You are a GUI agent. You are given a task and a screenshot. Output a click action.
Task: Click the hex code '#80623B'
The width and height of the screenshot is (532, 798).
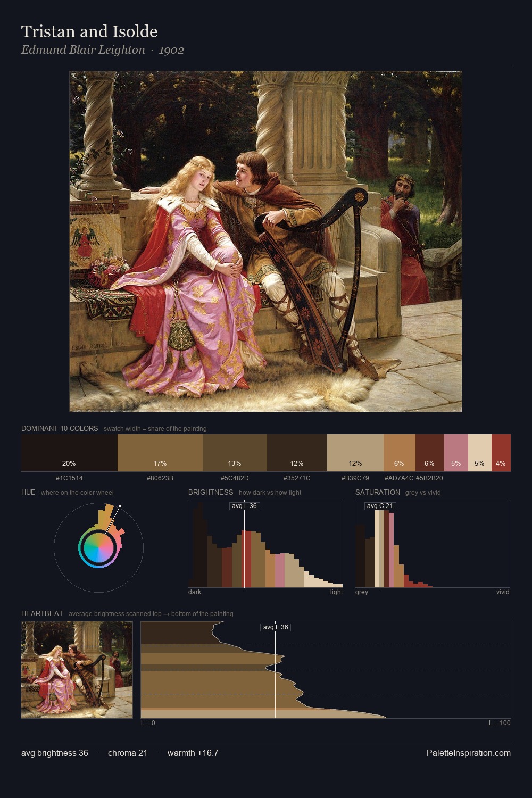(x=160, y=478)
